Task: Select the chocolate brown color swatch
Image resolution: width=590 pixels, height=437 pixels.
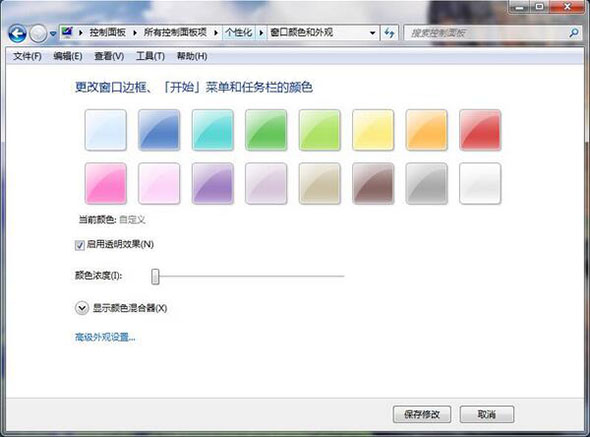Action: (373, 184)
